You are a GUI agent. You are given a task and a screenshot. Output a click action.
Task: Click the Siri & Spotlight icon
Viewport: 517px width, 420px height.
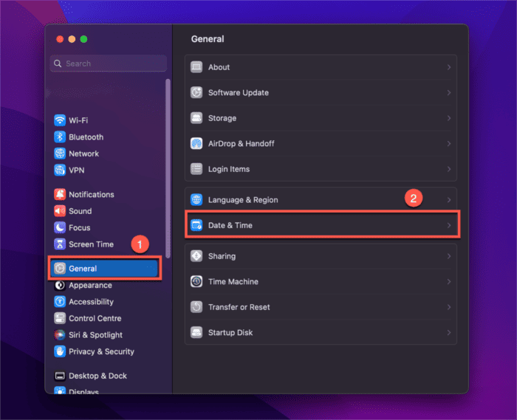60,335
